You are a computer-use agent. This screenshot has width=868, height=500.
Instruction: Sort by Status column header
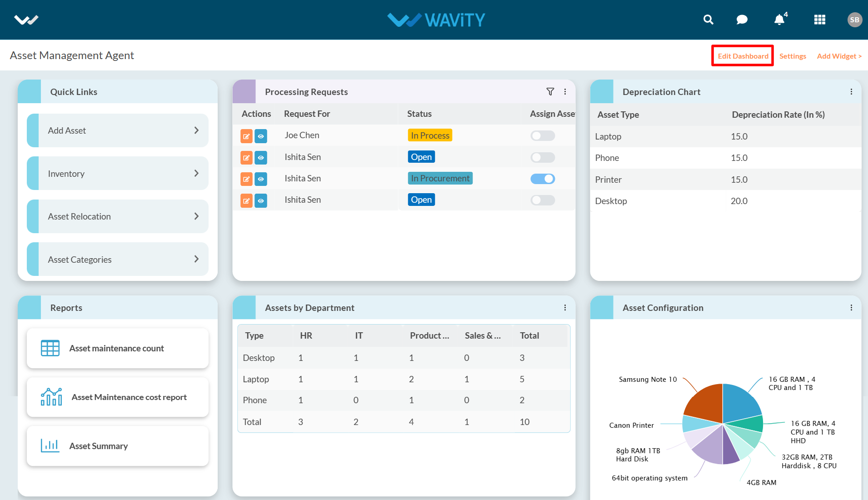[x=419, y=114]
